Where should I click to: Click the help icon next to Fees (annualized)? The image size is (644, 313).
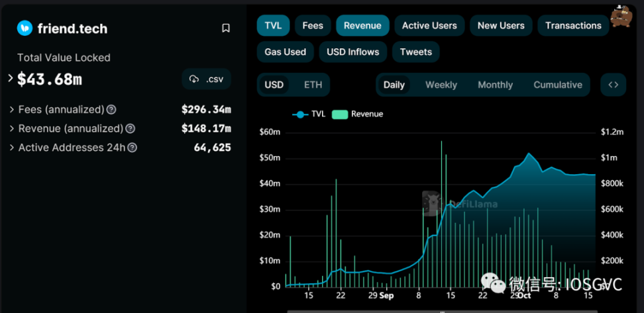pos(111,110)
